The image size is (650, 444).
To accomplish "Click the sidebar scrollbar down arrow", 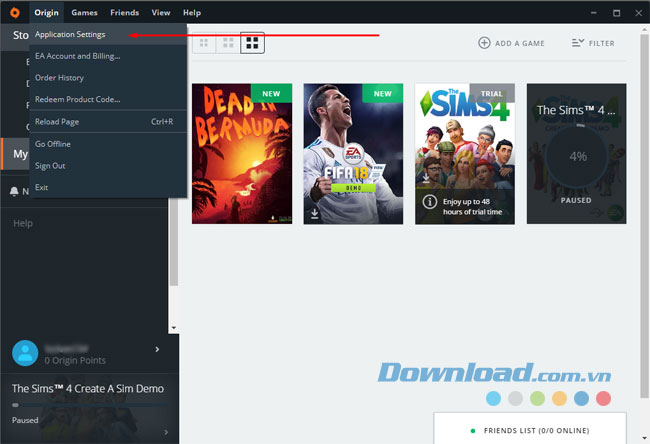I will [x=173, y=327].
